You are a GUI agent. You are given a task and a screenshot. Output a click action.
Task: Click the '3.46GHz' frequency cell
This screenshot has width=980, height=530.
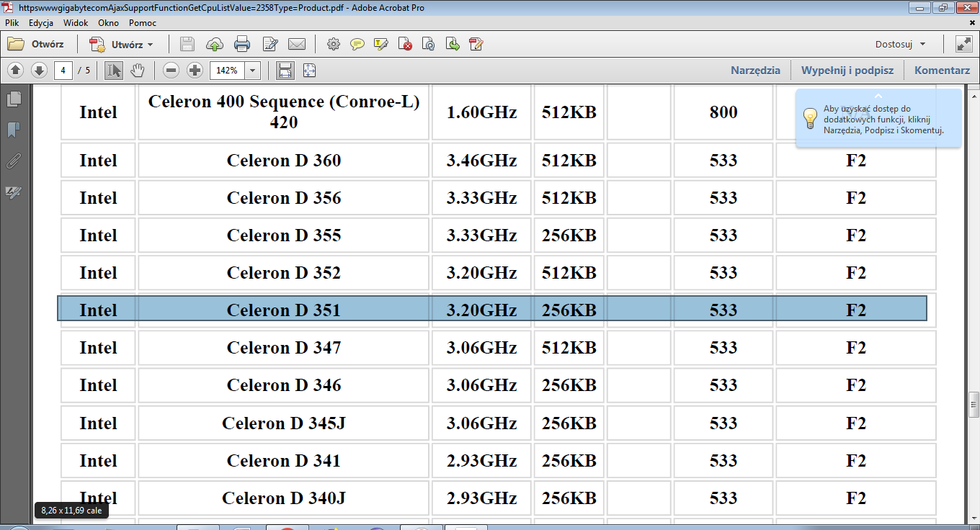[481, 161]
